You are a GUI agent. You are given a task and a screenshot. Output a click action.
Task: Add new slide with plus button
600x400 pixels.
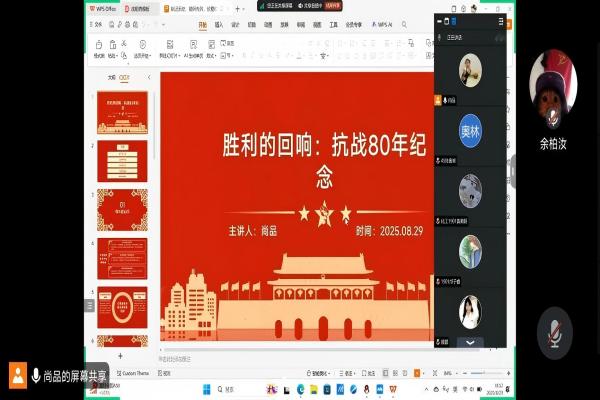121,355
